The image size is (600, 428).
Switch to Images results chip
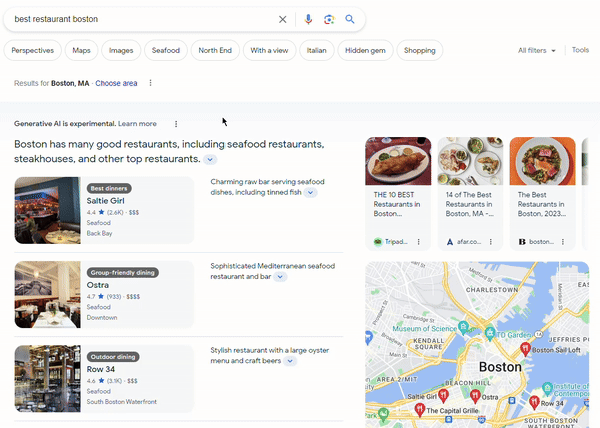(121, 50)
